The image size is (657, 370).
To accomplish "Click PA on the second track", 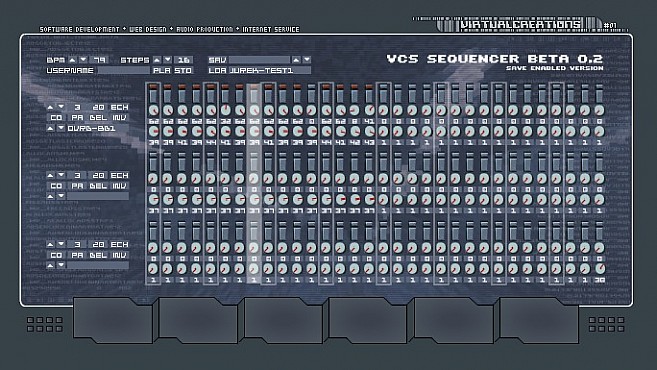I will [77, 186].
